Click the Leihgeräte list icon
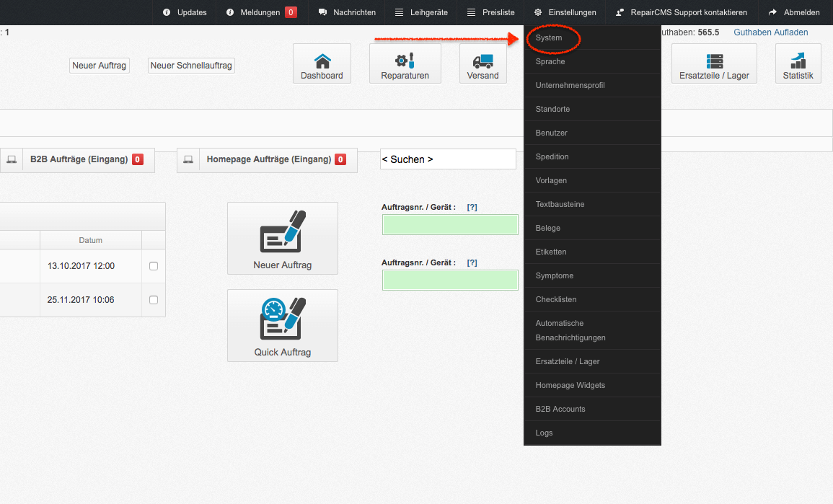 (x=399, y=12)
